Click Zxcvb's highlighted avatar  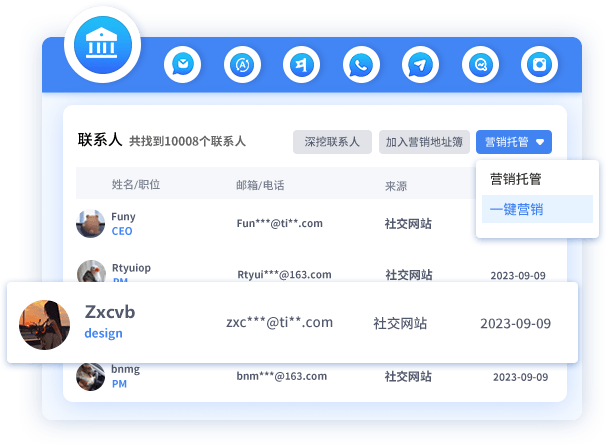(45, 324)
